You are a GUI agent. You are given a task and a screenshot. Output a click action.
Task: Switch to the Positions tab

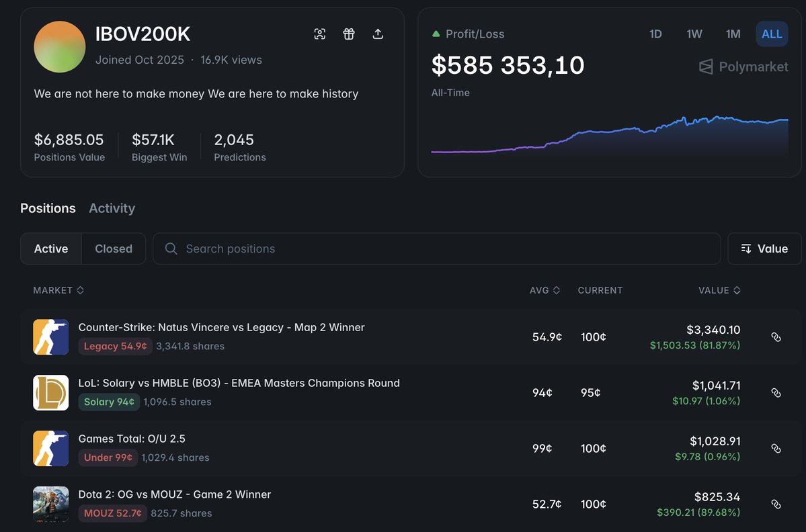48,208
